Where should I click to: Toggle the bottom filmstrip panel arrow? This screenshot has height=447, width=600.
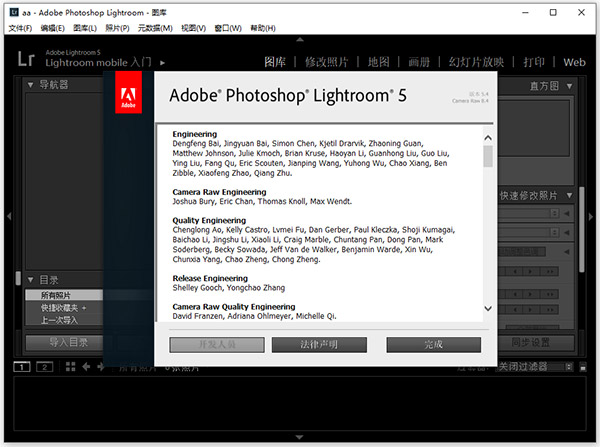coord(300,437)
